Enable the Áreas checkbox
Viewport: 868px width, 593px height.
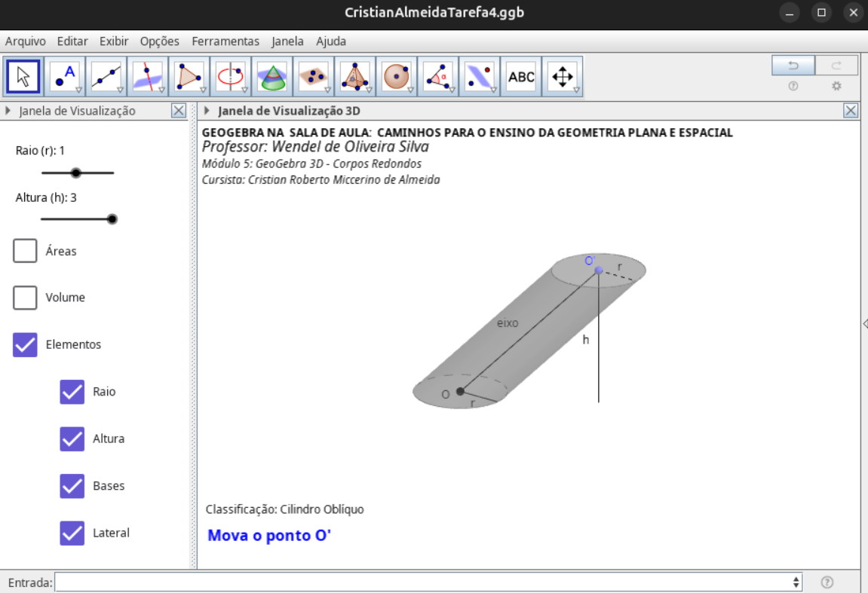click(x=25, y=251)
